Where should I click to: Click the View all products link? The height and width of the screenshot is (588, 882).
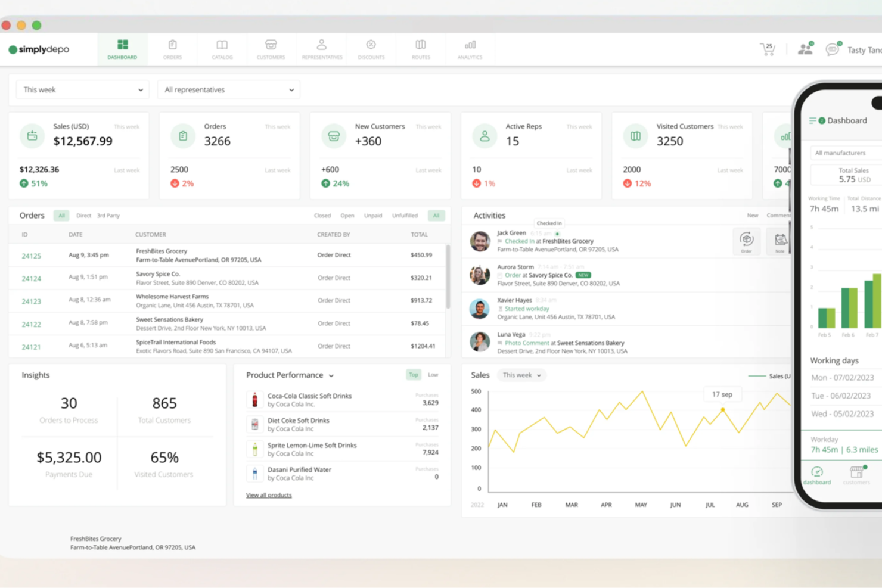click(x=269, y=495)
